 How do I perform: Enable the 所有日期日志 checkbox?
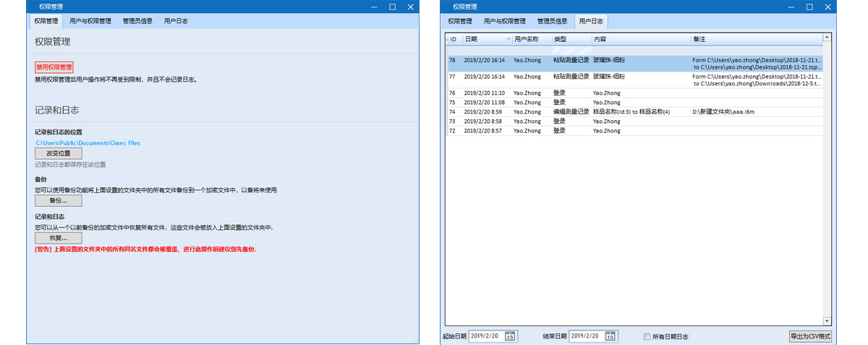pyautogui.click(x=647, y=336)
